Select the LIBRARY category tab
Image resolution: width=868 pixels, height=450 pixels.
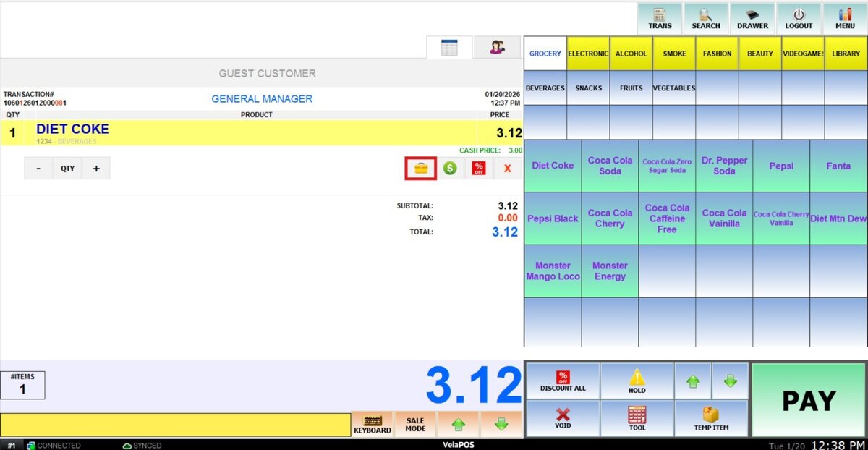(x=846, y=54)
